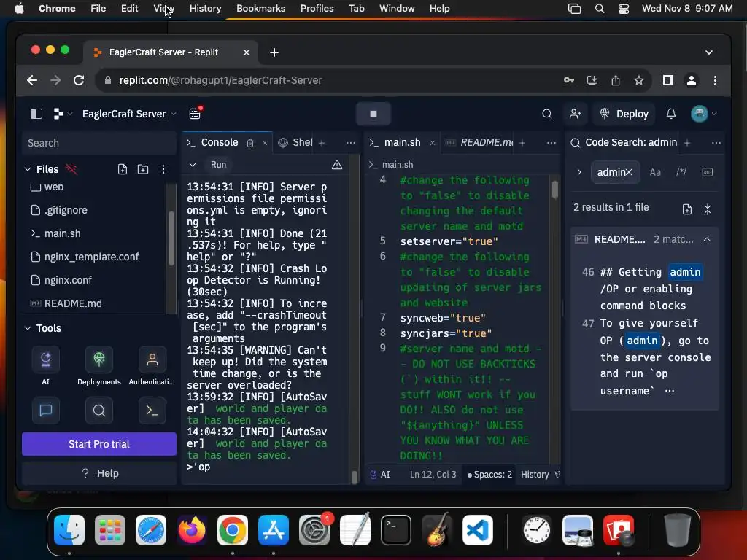Open AI from the editor status bar

(380, 475)
